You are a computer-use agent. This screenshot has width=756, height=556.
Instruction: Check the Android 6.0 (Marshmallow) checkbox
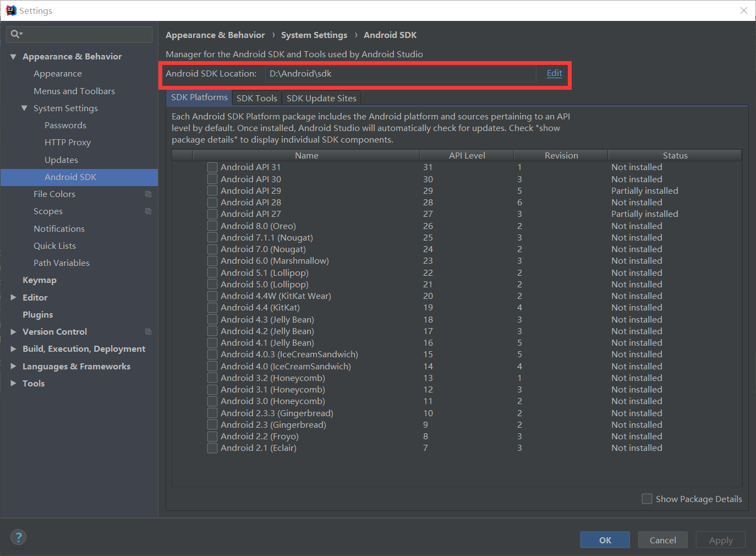click(x=212, y=260)
